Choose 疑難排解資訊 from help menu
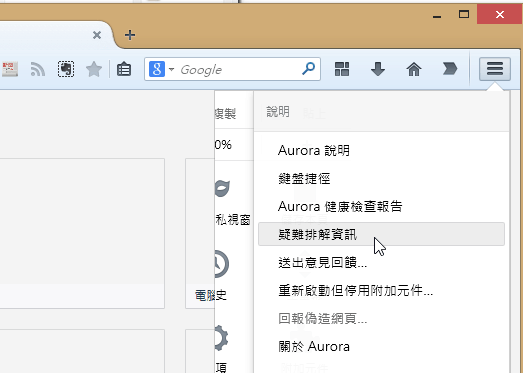This screenshot has width=523, height=373. (381, 234)
